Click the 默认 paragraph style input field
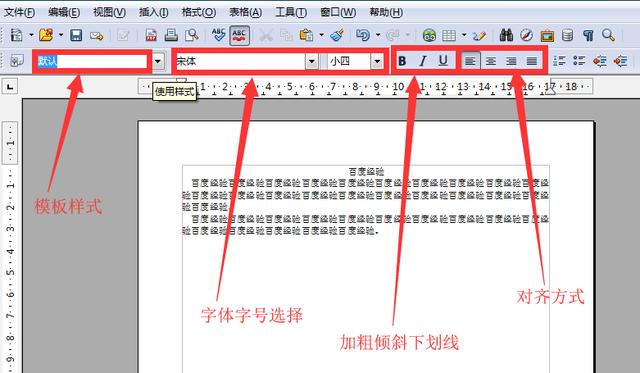Viewport: 640px width, 373px height. (92, 61)
